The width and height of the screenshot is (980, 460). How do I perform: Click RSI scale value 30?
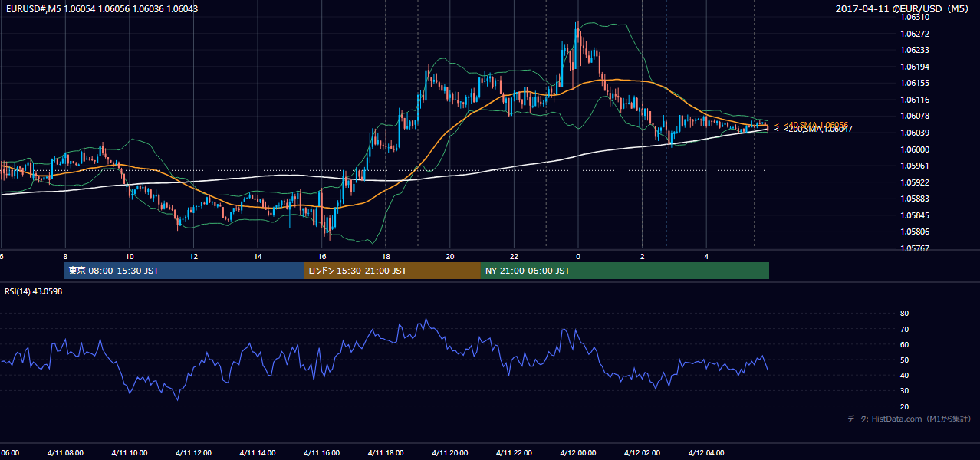tap(904, 391)
